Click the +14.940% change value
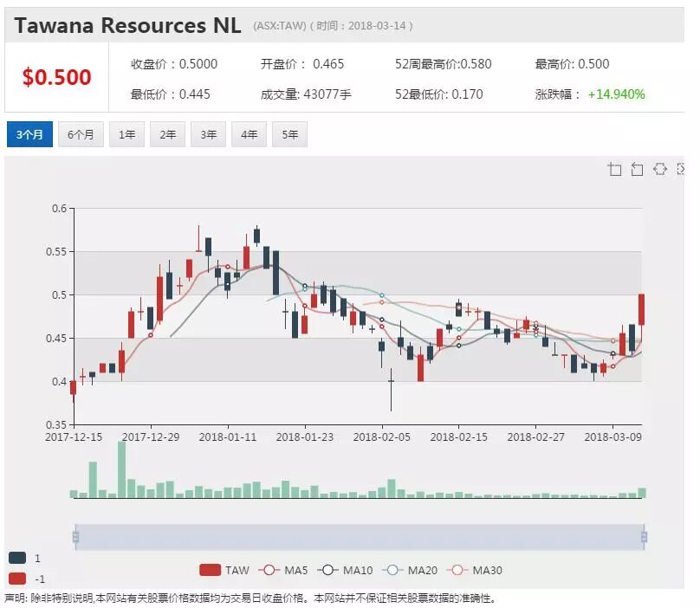Image resolution: width=700 pixels, height=608 pixels. [x=616, y=94]
